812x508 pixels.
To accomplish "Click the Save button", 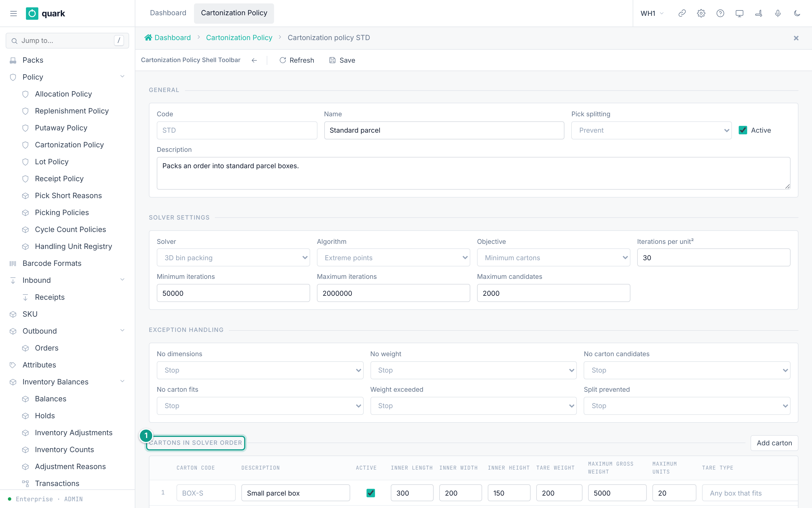I will (x=342, y=60).
